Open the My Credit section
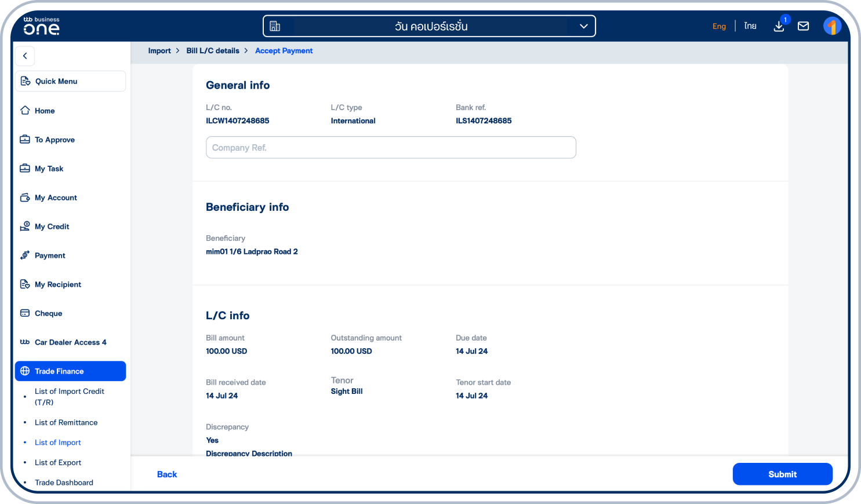Screen dimensions: 861x504 pos(52,227)
